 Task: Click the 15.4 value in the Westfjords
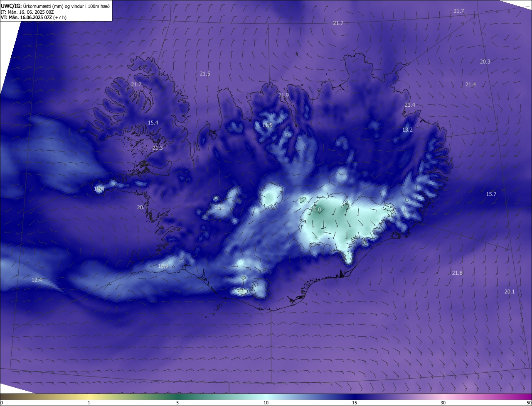click(153, 122)
